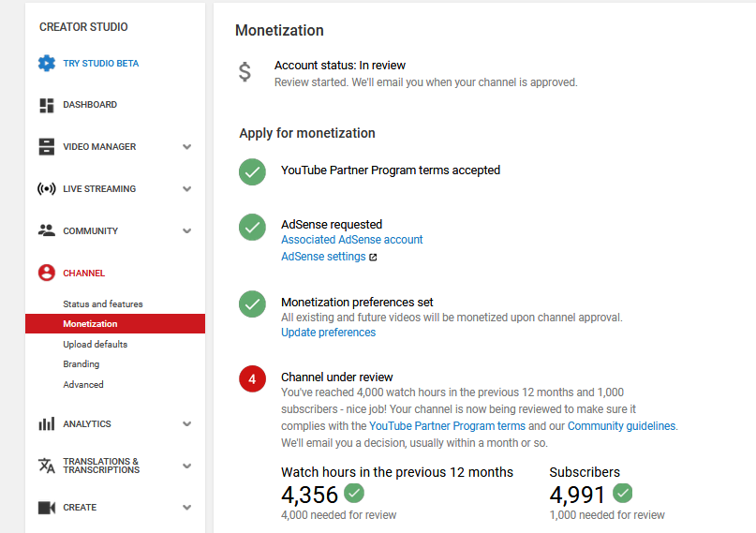Click the 'AdSense requested' text
Screen dimensions: 756x533
point(332,224)
